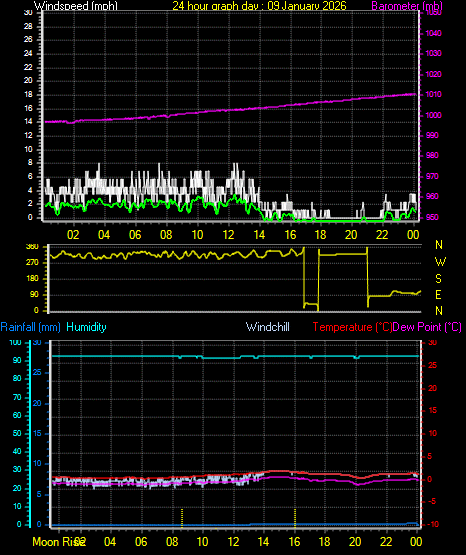466x555 pixels.
Task: Click hour label 12 under the bottom temperature graph
Action: pyautogui.click(x=233, y=542)
